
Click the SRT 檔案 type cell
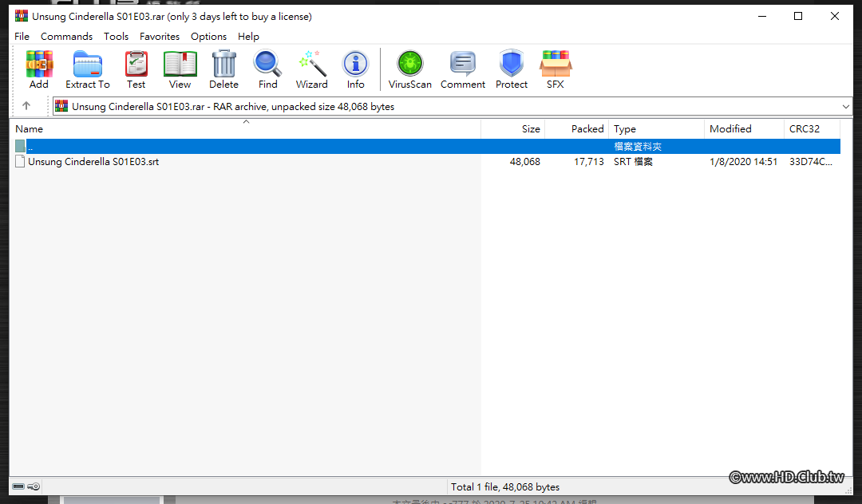click(x=633, y=161)
